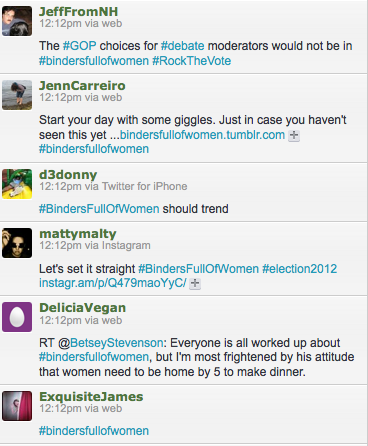Click mattymalty's sunglasses avatar
This screenshot has height=446, width=368.
click(x=17, y=243)
